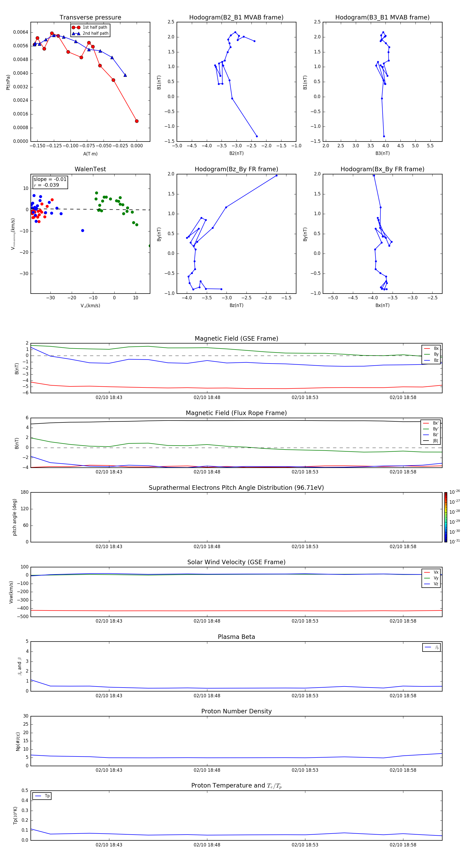Click the last blue triangle in Transverse pressure
Viewport: 473px width, 868px height.
tap(125, 75)
